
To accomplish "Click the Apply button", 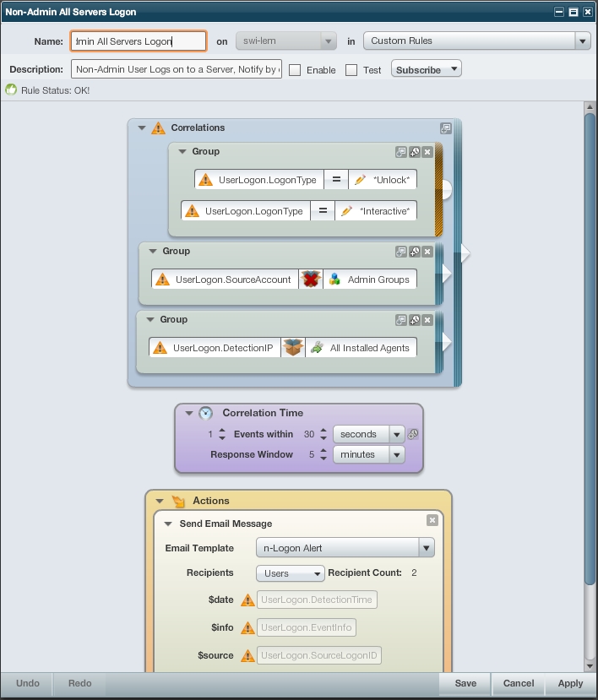I will point(570,683).
